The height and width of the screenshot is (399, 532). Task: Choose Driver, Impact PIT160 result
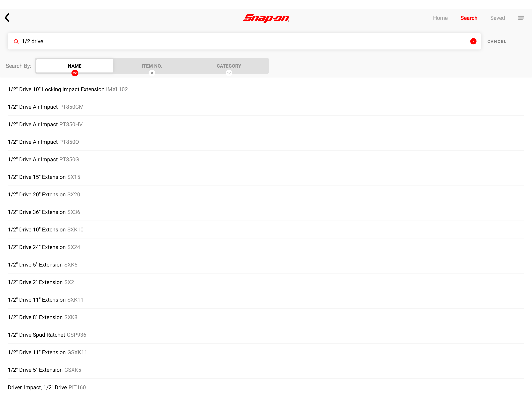pos(47,388)
